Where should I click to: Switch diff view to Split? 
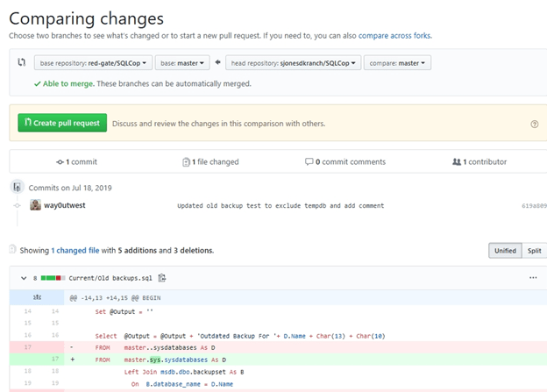pyautogui.click(x=534, y=251)
